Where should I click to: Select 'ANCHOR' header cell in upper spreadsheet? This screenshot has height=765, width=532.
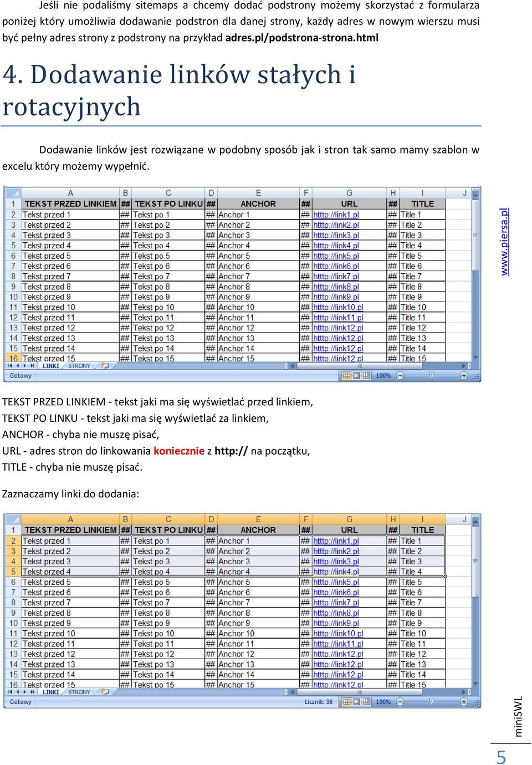(258, 204)
